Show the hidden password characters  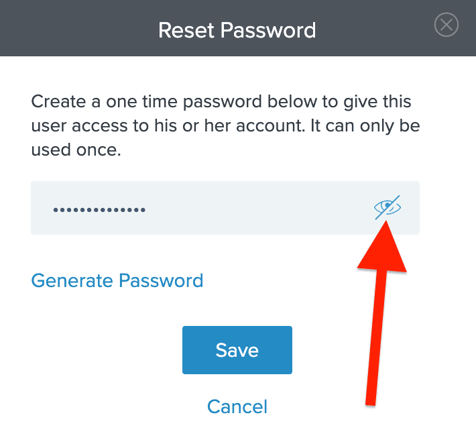pyautogui.click(x=388, y=207)
